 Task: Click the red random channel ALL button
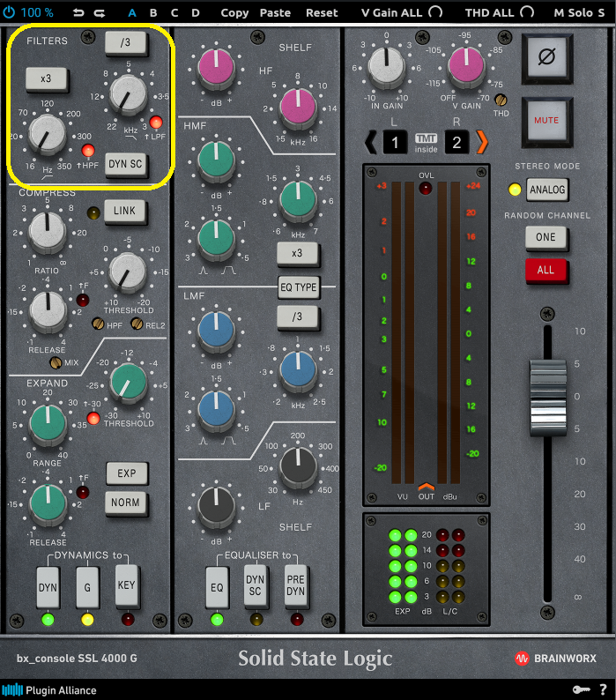click(545, 270)
